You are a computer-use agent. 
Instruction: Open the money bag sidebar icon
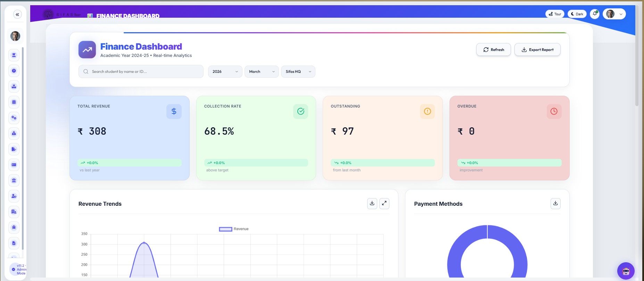pos(14,133)
